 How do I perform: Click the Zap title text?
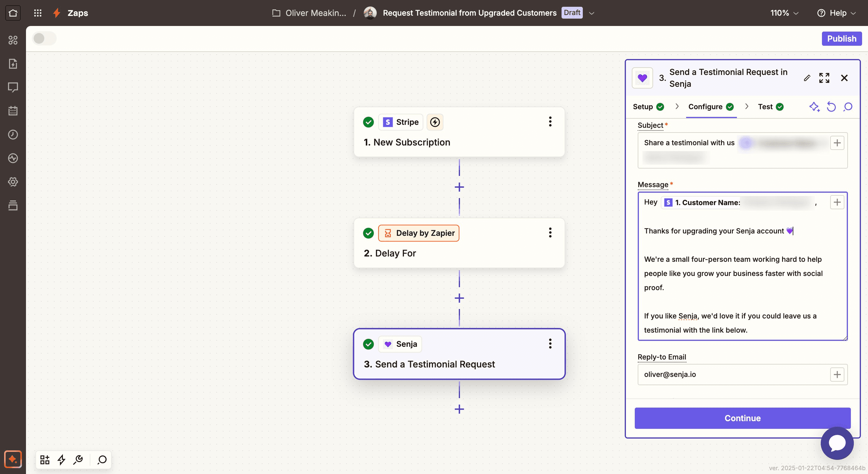tap(469, 13)
